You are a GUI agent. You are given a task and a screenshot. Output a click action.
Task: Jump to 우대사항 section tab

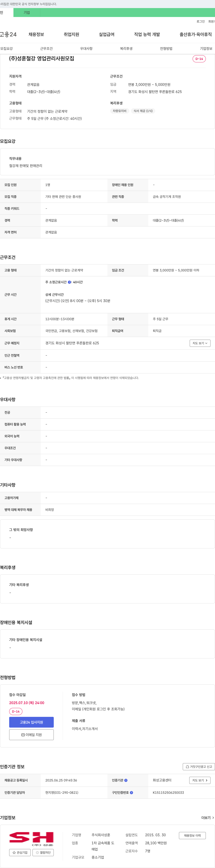[86, 49]
